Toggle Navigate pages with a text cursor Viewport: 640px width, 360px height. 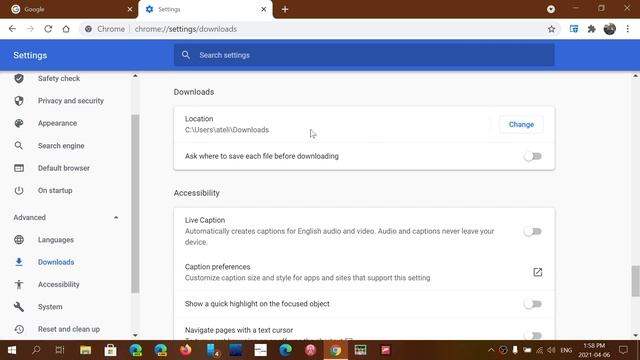coord(533,335)
